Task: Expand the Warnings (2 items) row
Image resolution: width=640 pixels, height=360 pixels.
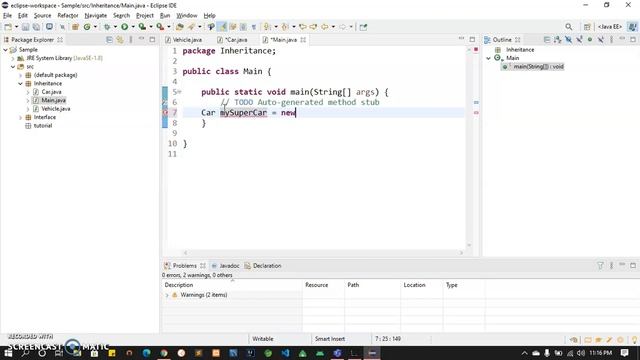Action: [x=167, y=295]
